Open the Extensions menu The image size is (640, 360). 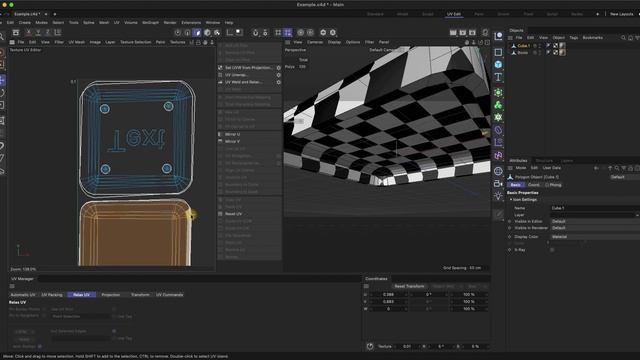click(191, 22)
